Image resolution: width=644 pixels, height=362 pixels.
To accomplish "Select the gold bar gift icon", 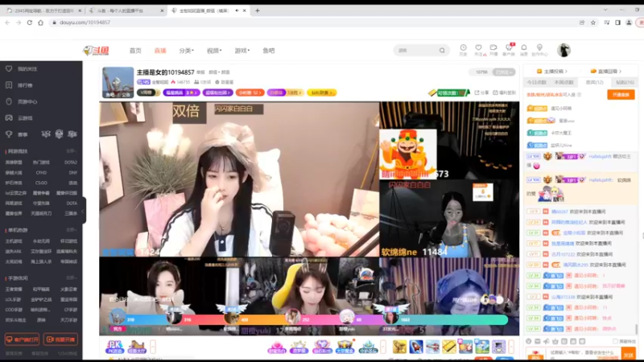I will click(x=449, y=347).
